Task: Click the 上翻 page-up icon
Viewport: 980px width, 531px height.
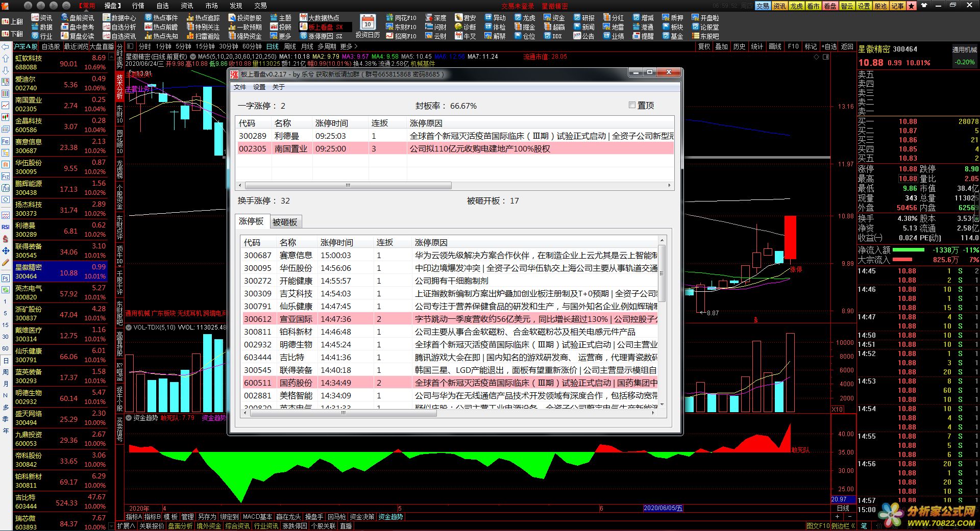Action: tap(12, 21)
